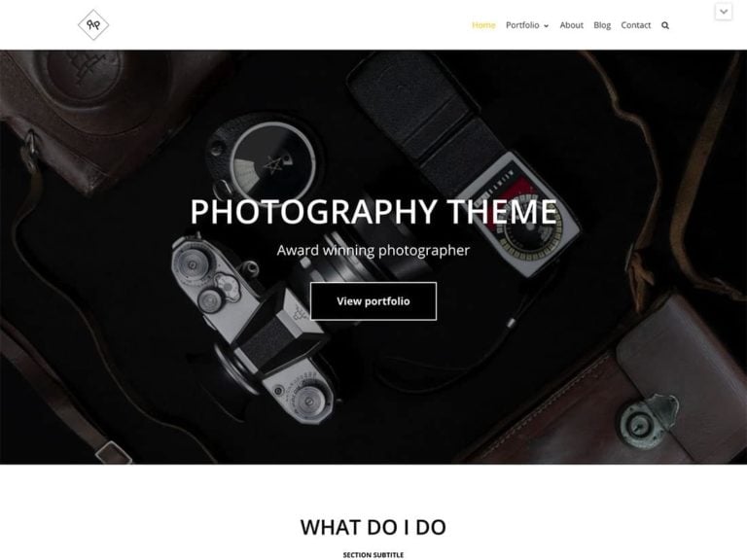Click the light meter in hero photo
This screenshot has height=560, width=747.
(x=523, y=214)
